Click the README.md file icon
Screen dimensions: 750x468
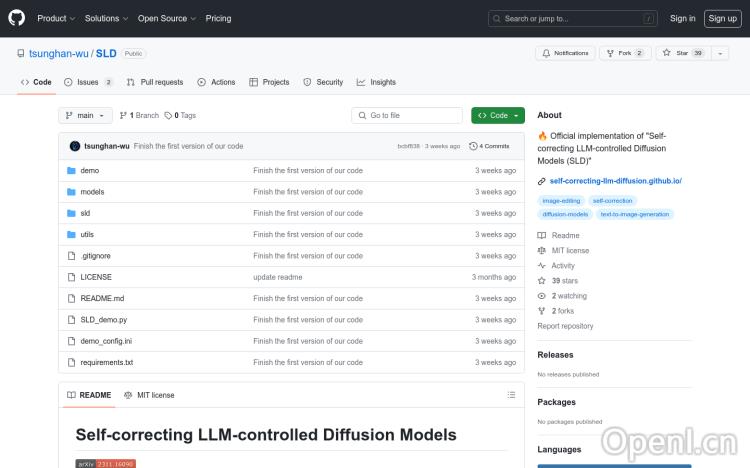71,299
